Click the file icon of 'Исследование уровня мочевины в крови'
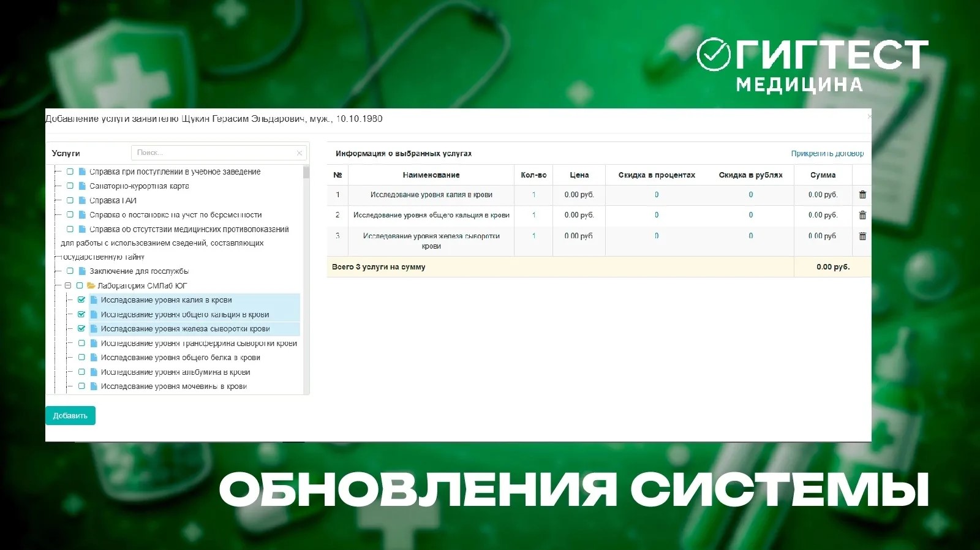The image size is (980, 550). [94, 386]
